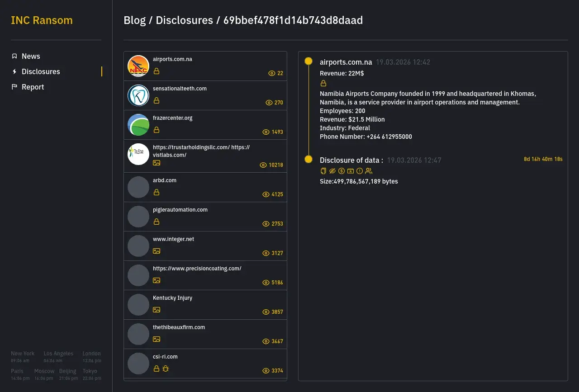Click the ID badge icon in Disclosure of data

pos(351,171)
